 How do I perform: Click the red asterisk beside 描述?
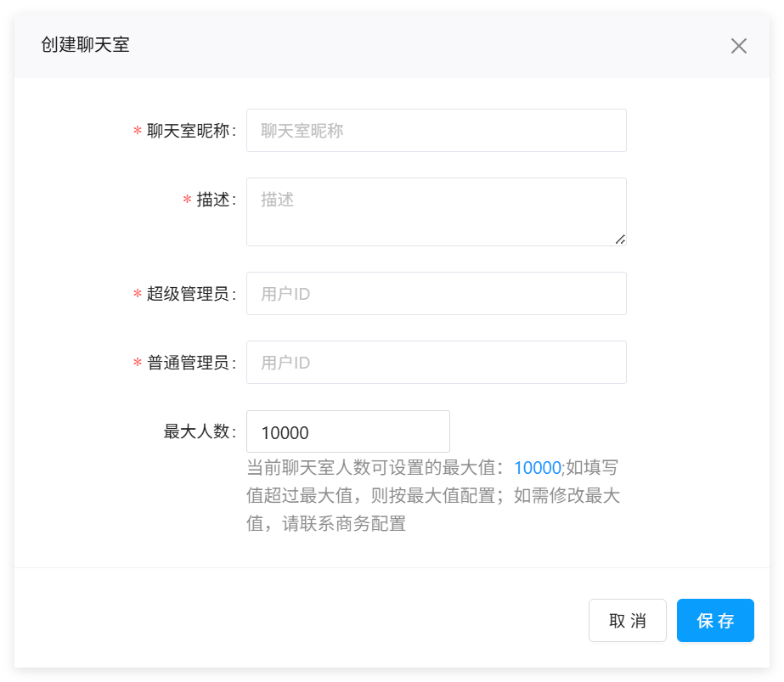tap(187, 201)
